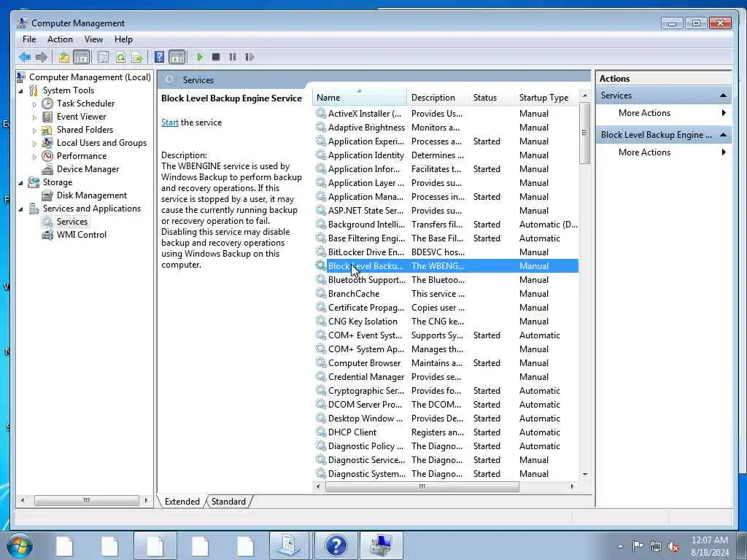This screenshot has width=747, height=560.
Task: Expand the Performance node arrow
Action: tap(34, 156)
